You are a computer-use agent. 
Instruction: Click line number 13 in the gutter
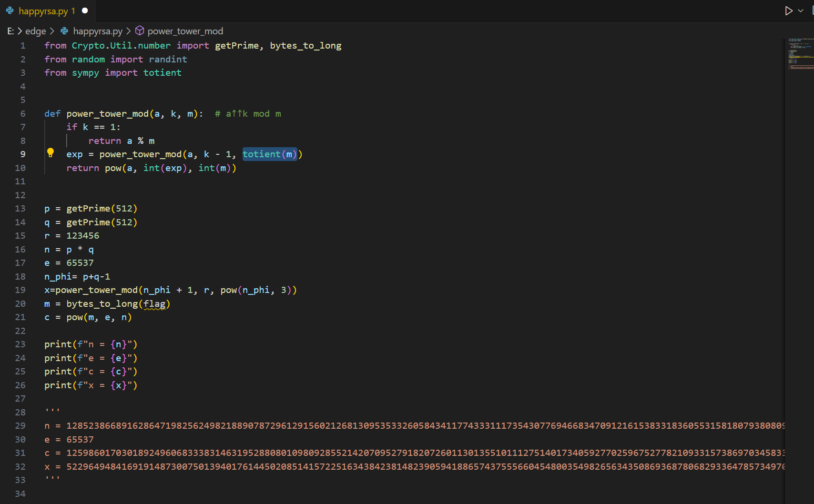[x=20, y=209]
